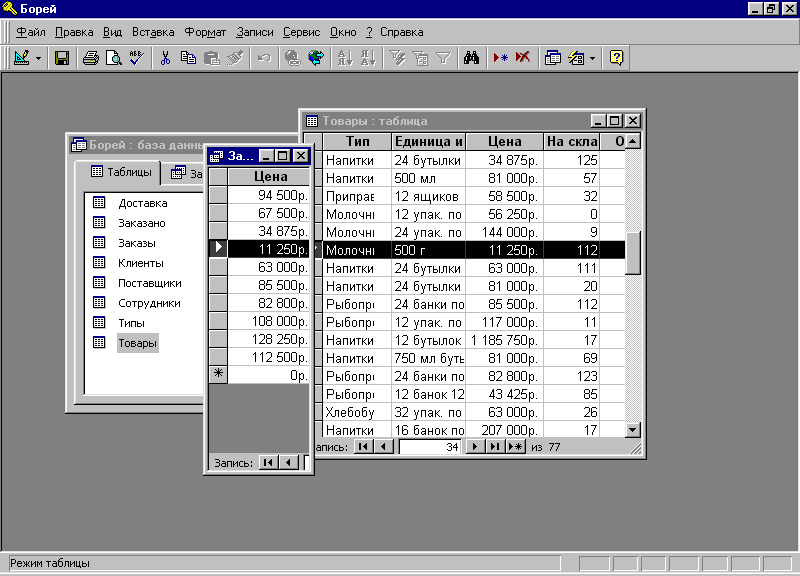
Task: Open Find with the binoculars icon
Action: (x=472, y=58)
